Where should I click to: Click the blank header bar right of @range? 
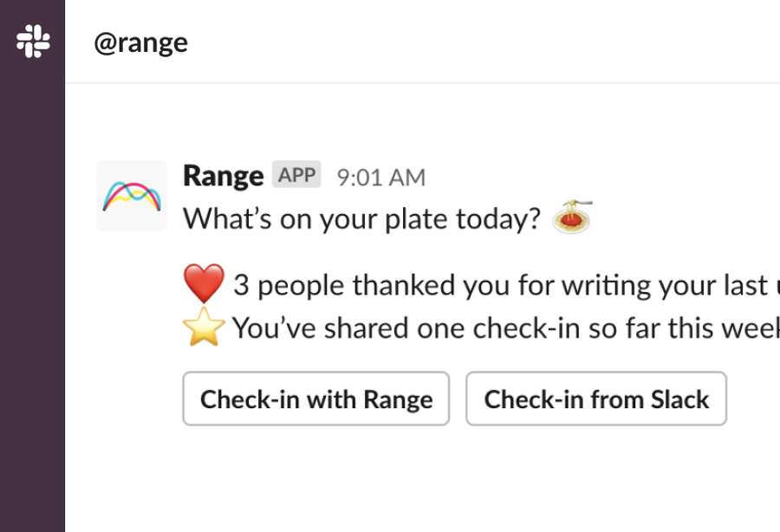[483, 42]
